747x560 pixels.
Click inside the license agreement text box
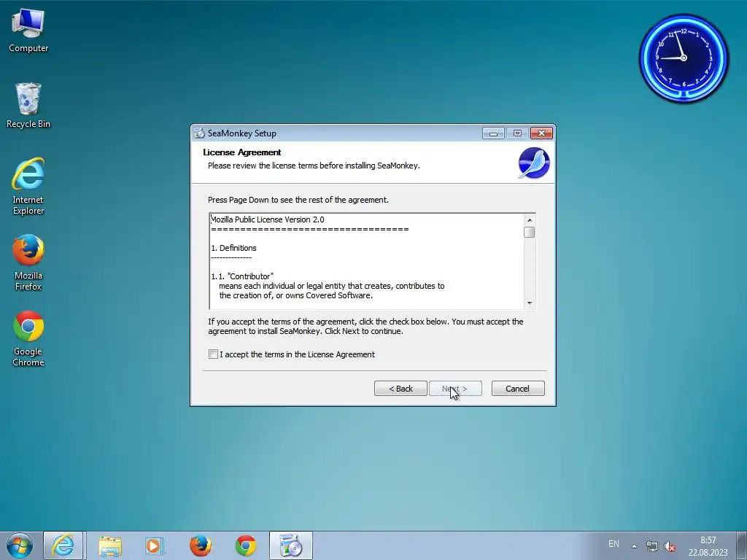[367, 262]
